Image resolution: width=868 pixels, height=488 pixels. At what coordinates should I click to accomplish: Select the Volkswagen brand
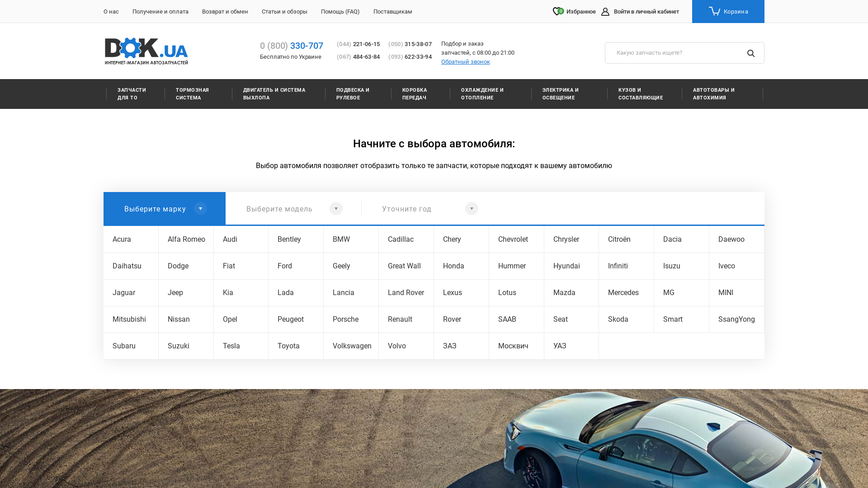click(351, 346)
